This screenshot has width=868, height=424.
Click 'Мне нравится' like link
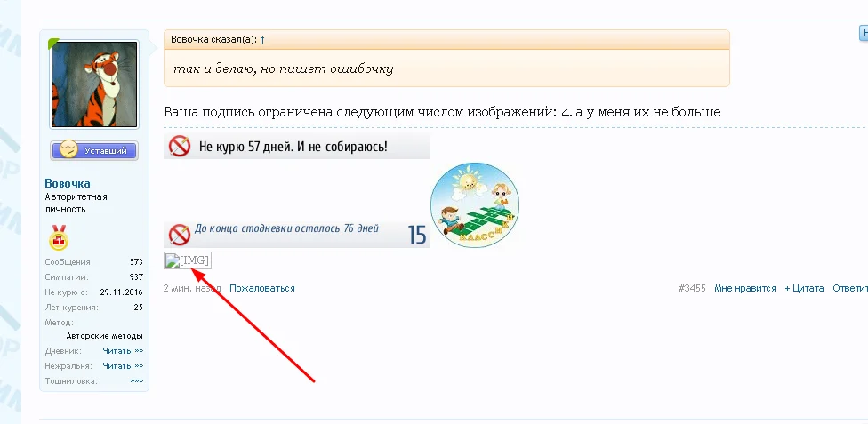coord(745,288)
